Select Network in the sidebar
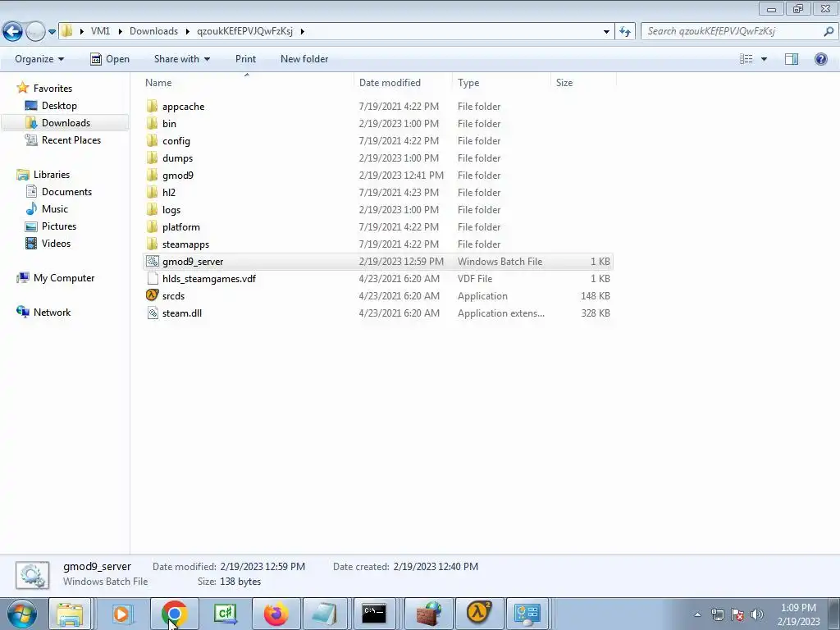 point(52,313)
